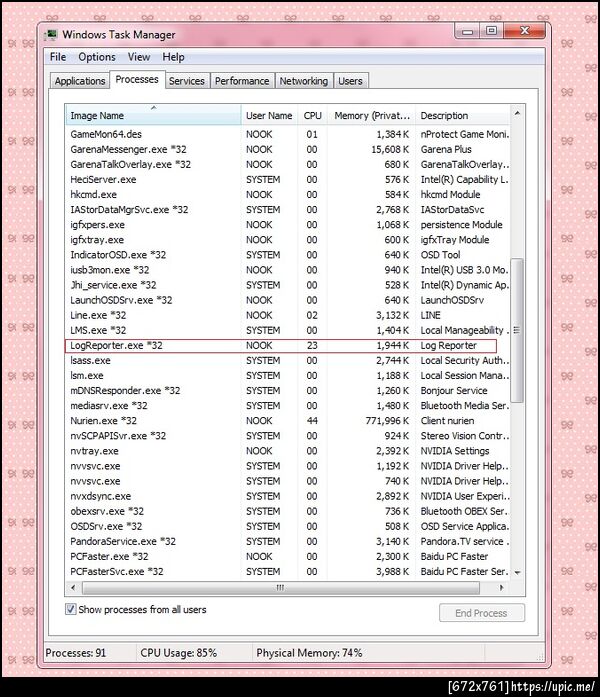Viewport: 600px width, 697px height.
Task: Select the igfxtray.exe process
Action: 288,240
